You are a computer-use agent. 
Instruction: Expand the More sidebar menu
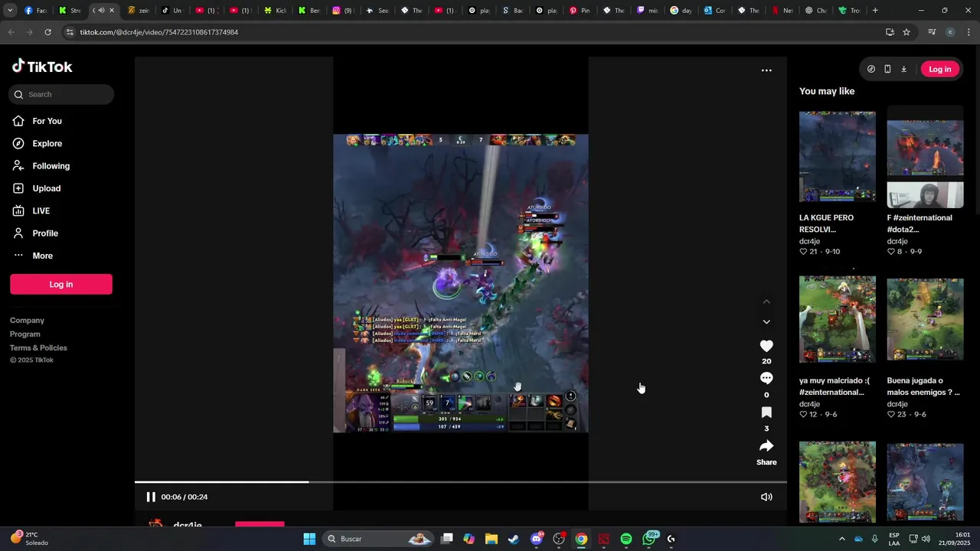42,256
